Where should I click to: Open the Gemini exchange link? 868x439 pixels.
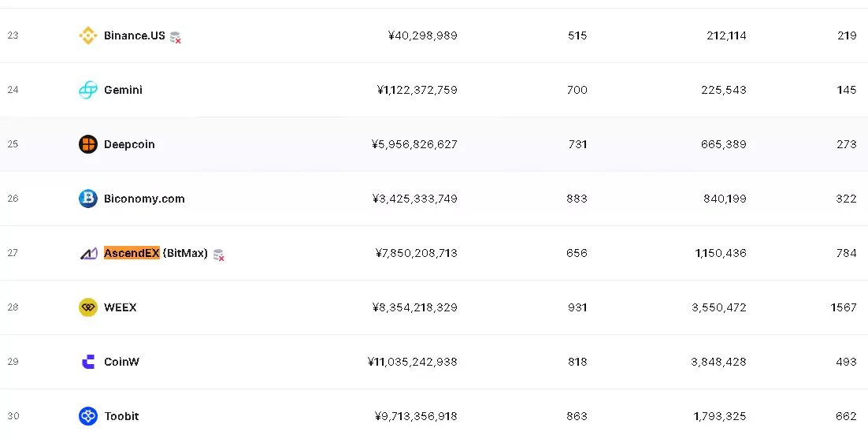point(123,90)
